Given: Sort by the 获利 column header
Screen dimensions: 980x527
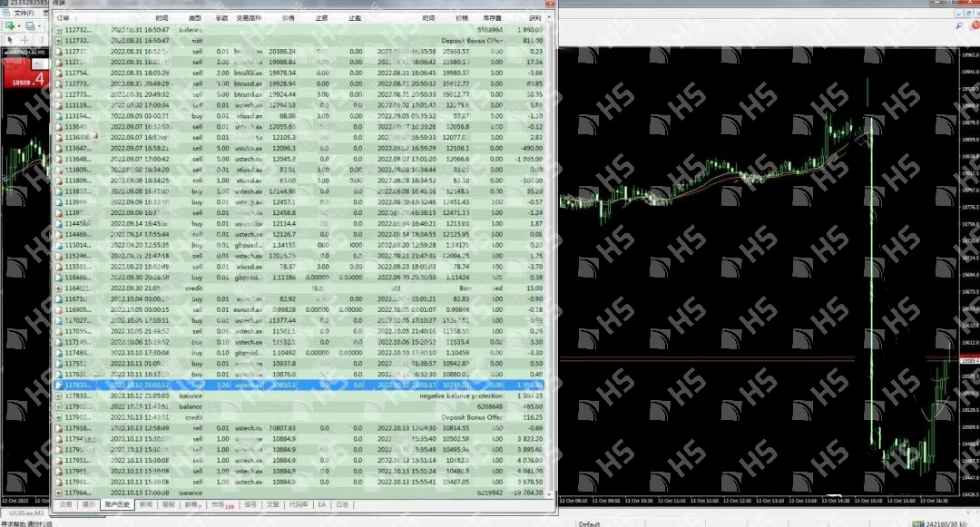Looking at the screenshot, I should tap(535, 18).
